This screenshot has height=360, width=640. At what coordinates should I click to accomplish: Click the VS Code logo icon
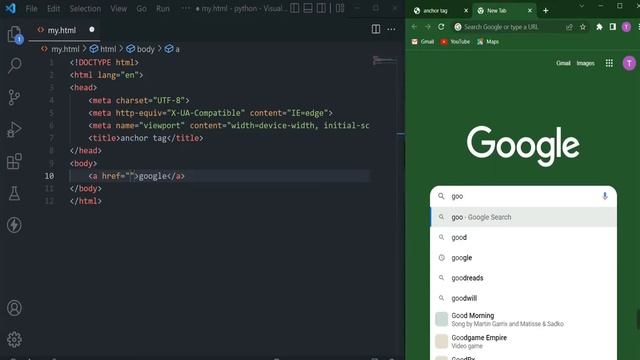(10, 8)
